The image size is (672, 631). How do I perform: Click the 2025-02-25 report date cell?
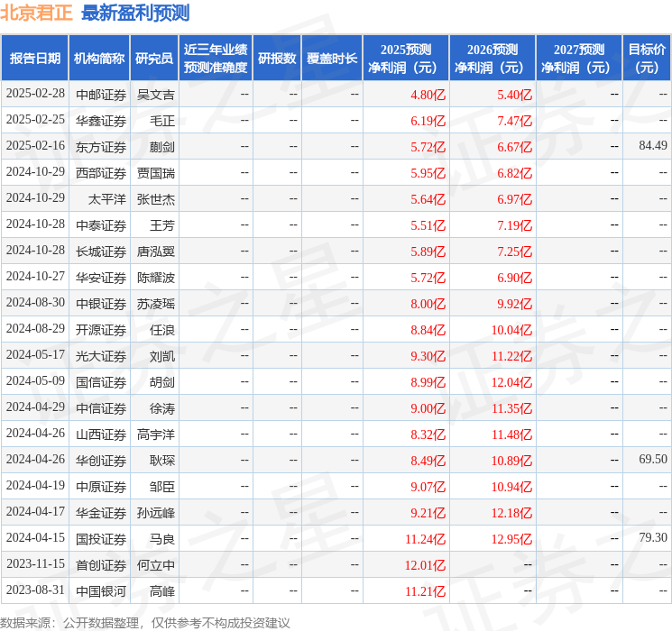35,120
